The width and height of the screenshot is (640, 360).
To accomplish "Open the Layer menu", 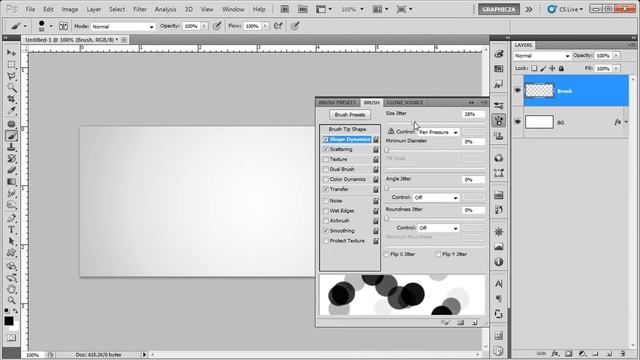I will pos(93,9).
